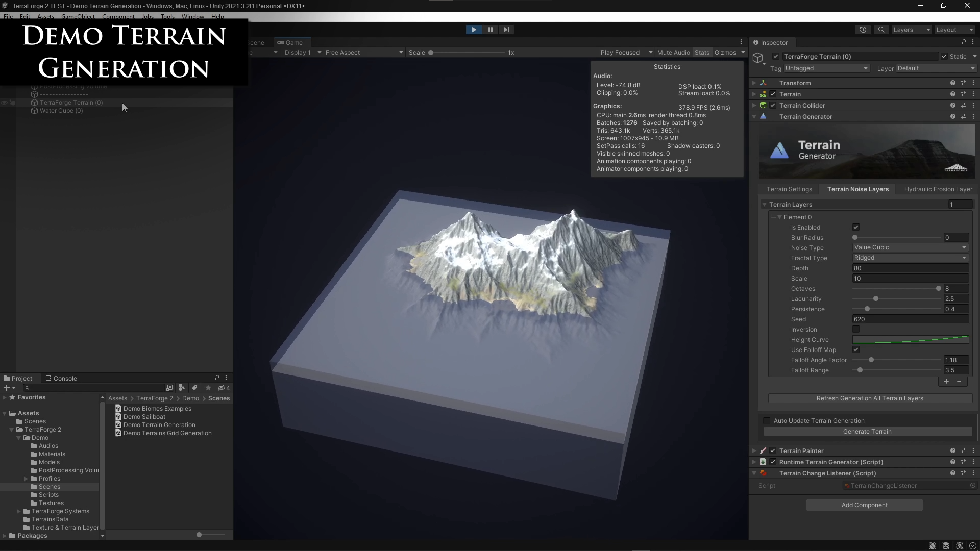Open Terrain Collider preset settings icon
This screenshot has height=551, width=980.
pos(963,106)
